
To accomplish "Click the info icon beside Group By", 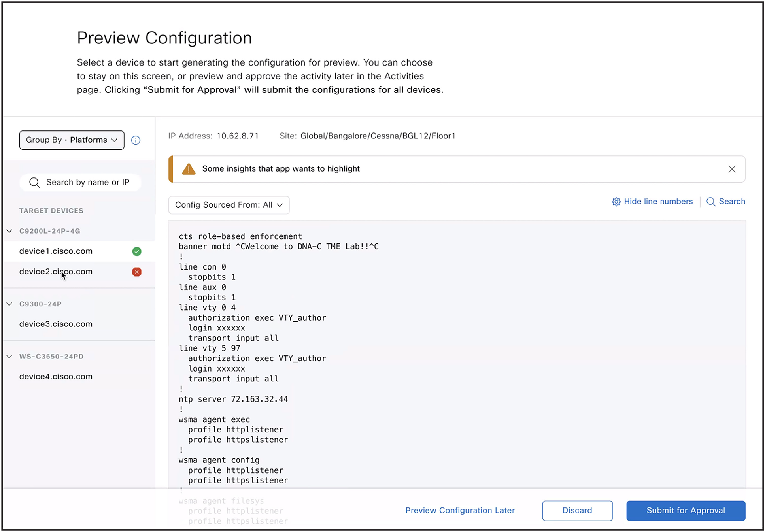I will (x=136, y=140).
